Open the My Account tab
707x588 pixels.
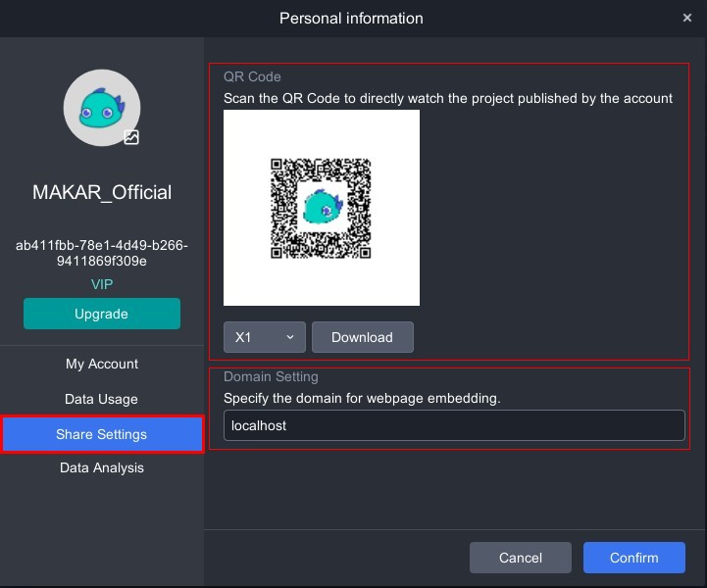tap(102, 364)
